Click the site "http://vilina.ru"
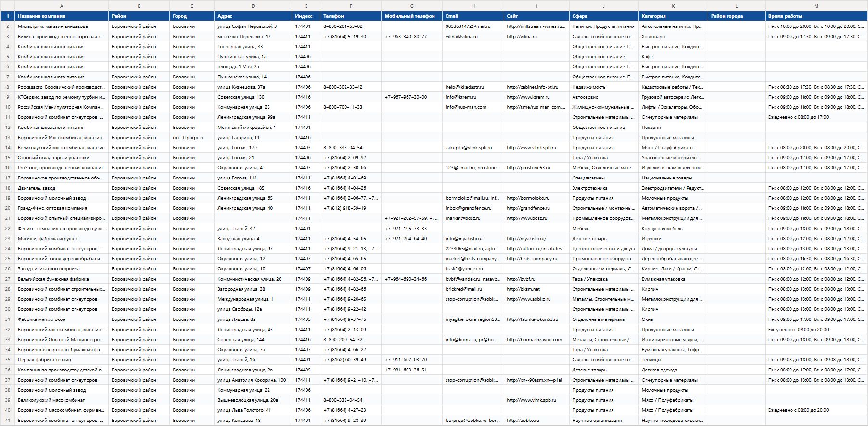This screenshot has height=434, width=868. click(x=536, y=37)
